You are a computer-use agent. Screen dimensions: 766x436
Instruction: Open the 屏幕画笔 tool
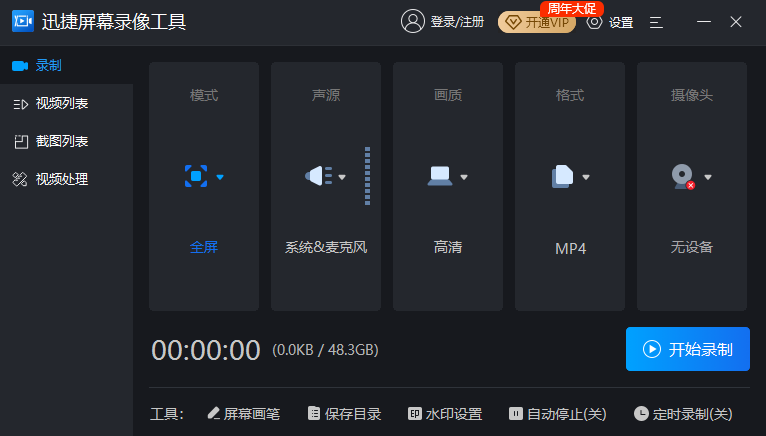point(243,414)
